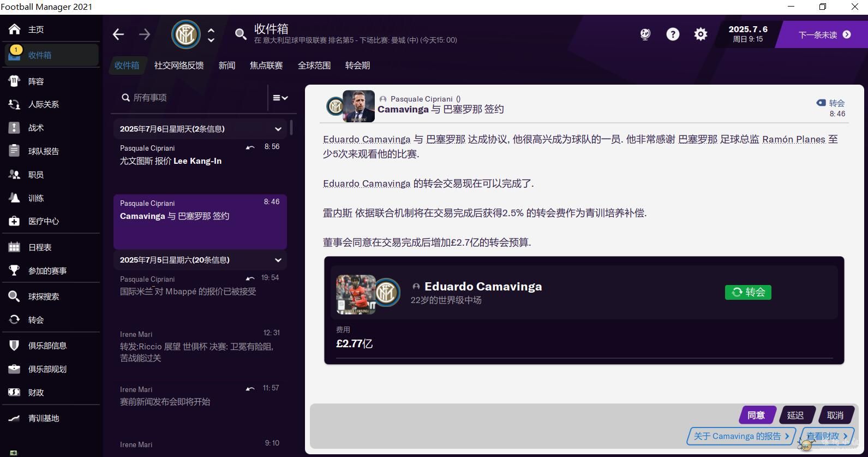Open Eduardo Camavinga link in message body

pyautogui.click(x=367, y=139)
